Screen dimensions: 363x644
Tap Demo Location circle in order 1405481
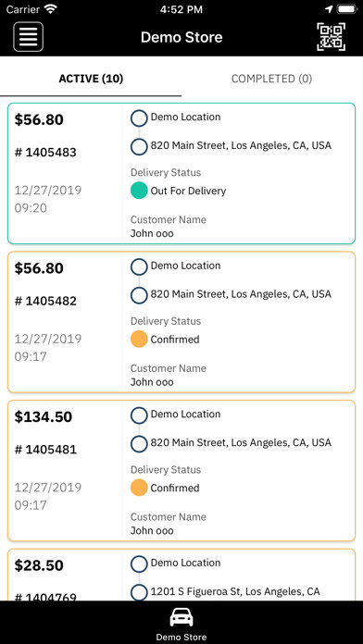(x=139, y=415)
